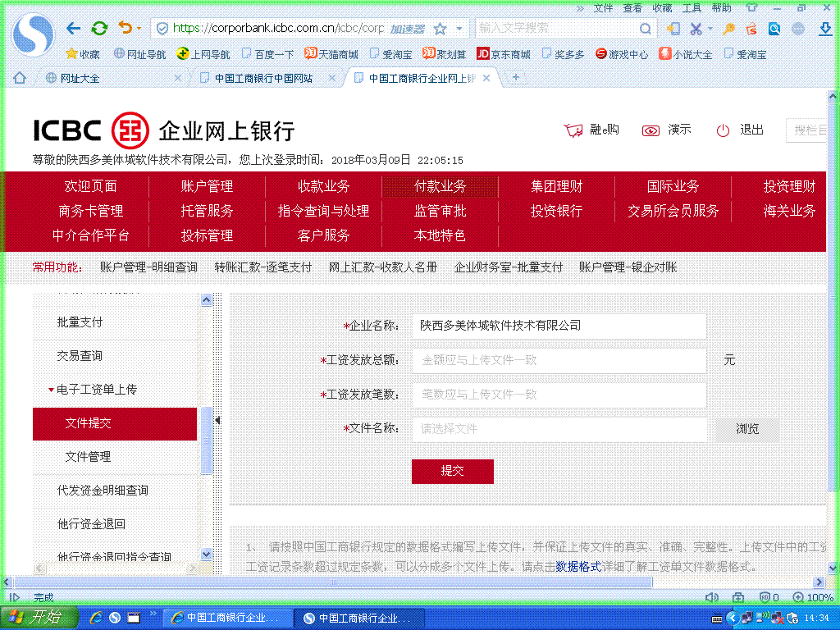Screen dimensions: 840x630
Task: Click the scissors screenshot tool icon
Action: click(x=696, y=29)
